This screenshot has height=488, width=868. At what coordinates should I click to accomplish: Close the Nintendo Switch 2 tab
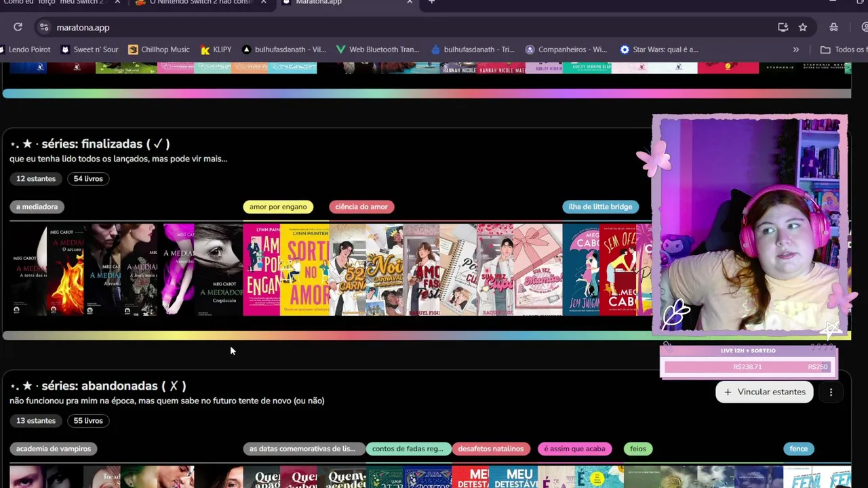point(264,2)
